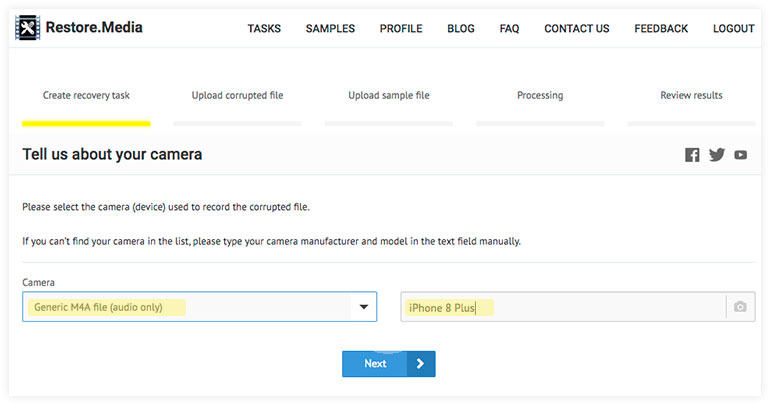Image resolution: width=770 pixels, height=405 pixels.
Task: Click the iPhone 8 Plus text field
Action: [x=563, y=307]
